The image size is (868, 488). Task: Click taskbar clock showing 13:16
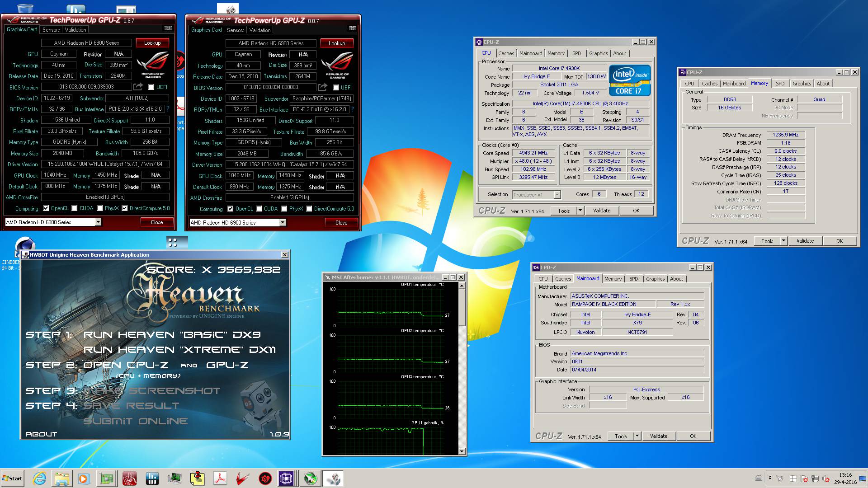pyautogui.click(x=845, y=479)
